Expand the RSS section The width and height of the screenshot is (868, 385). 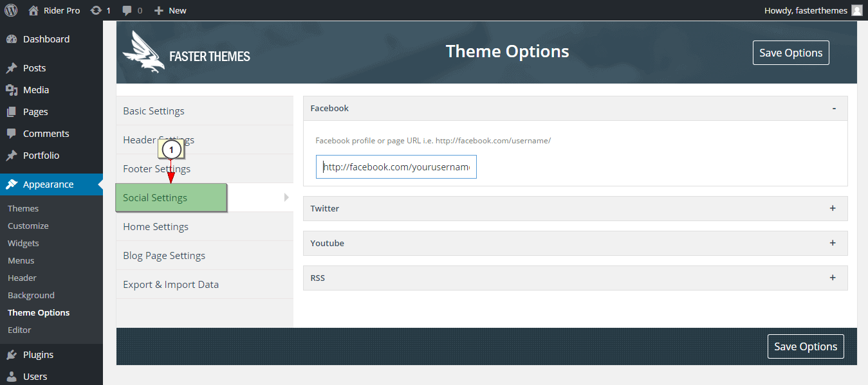[833, 278]
